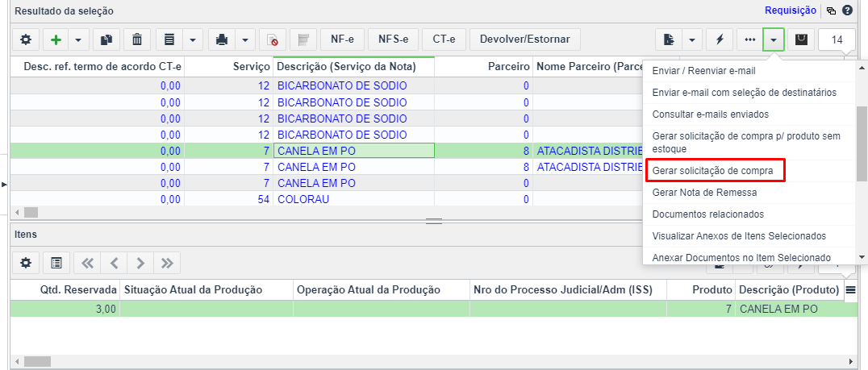Open the Itens grid column menu hamburger
868x370 pixels.
click(x=851, y=289)
